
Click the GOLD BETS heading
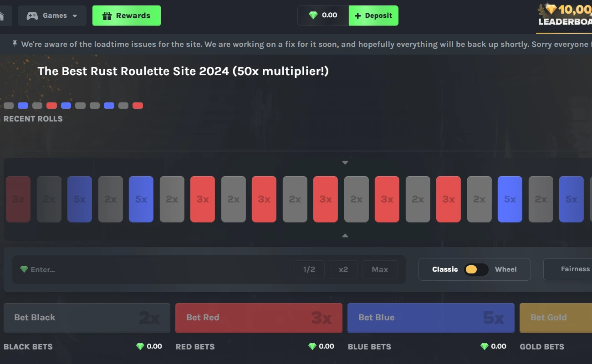542,347
